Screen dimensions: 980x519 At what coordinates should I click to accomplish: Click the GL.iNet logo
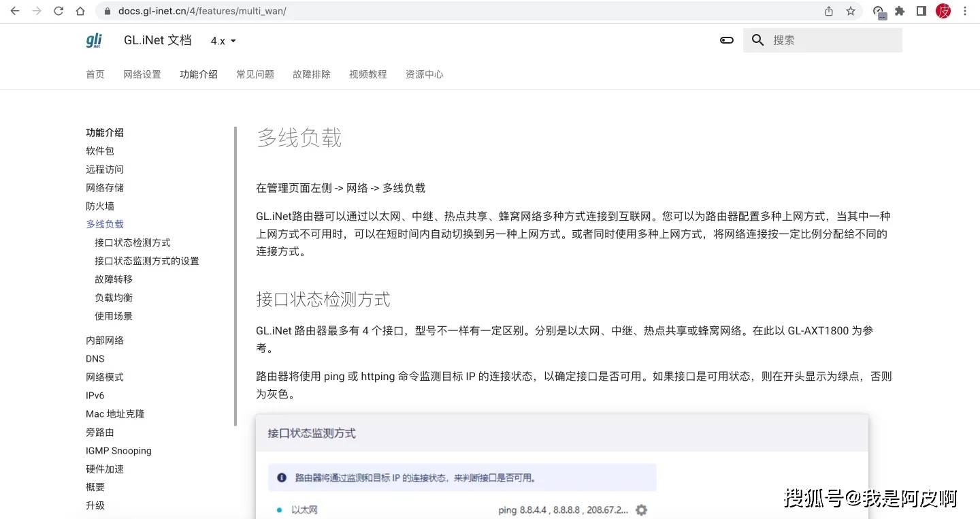(94, 40)
